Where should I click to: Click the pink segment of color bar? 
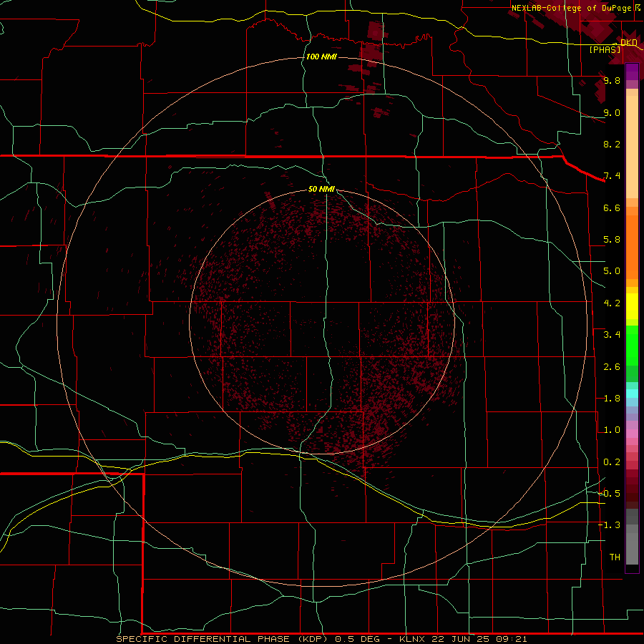[632, 434]
